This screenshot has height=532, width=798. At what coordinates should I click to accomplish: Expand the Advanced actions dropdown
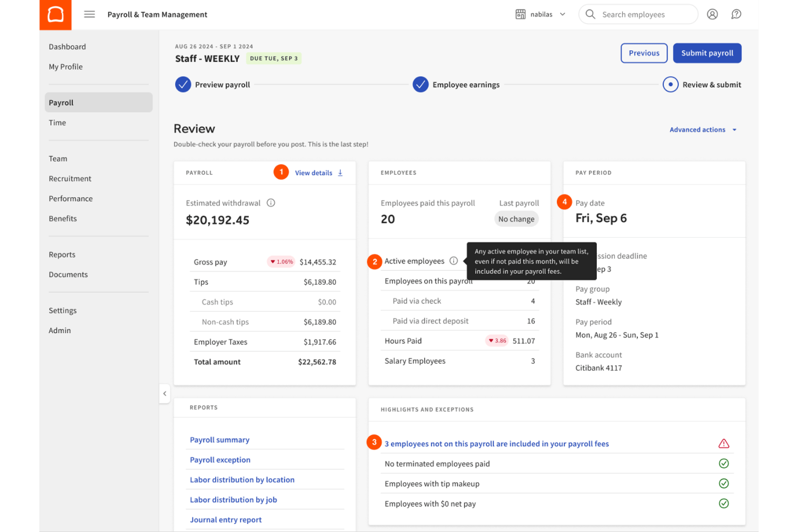coord(703,130)
